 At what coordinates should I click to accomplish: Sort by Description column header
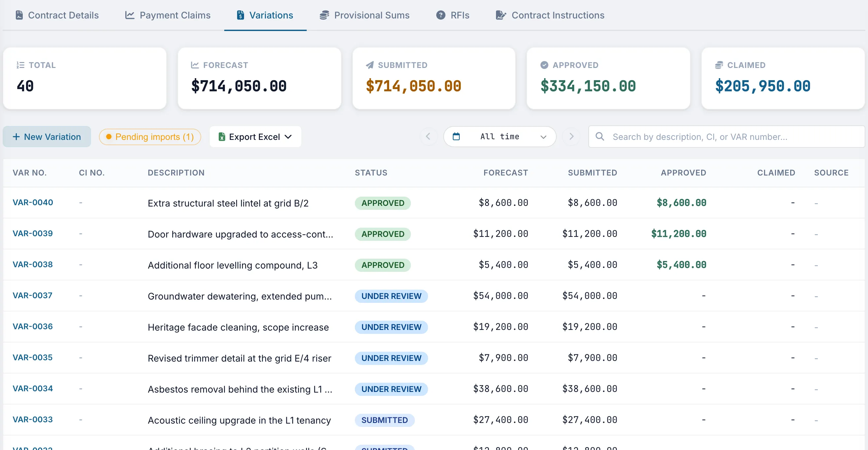click(176, 173)
